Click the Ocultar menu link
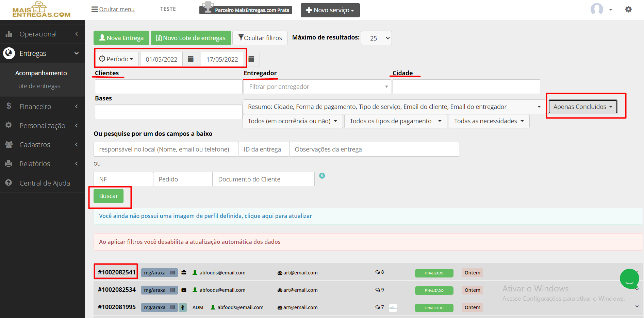Image resolution: width=644 pixels, height=318 pixels. (113, 9)
